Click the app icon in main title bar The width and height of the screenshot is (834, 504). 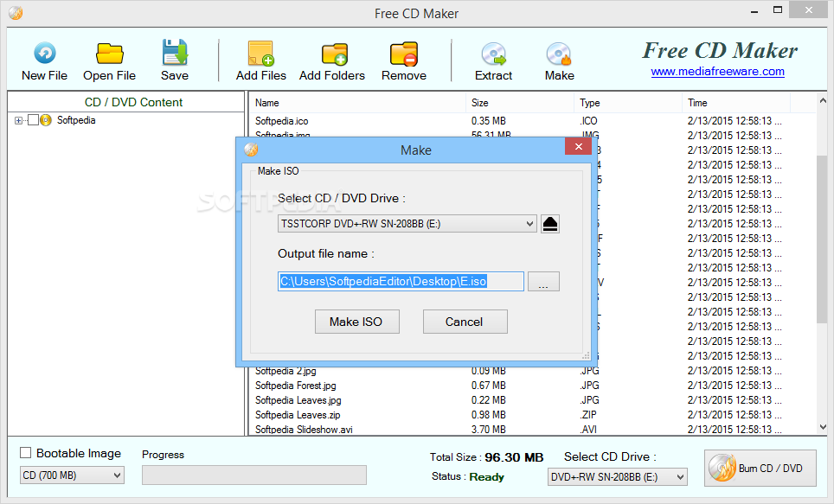coord(16,13)
